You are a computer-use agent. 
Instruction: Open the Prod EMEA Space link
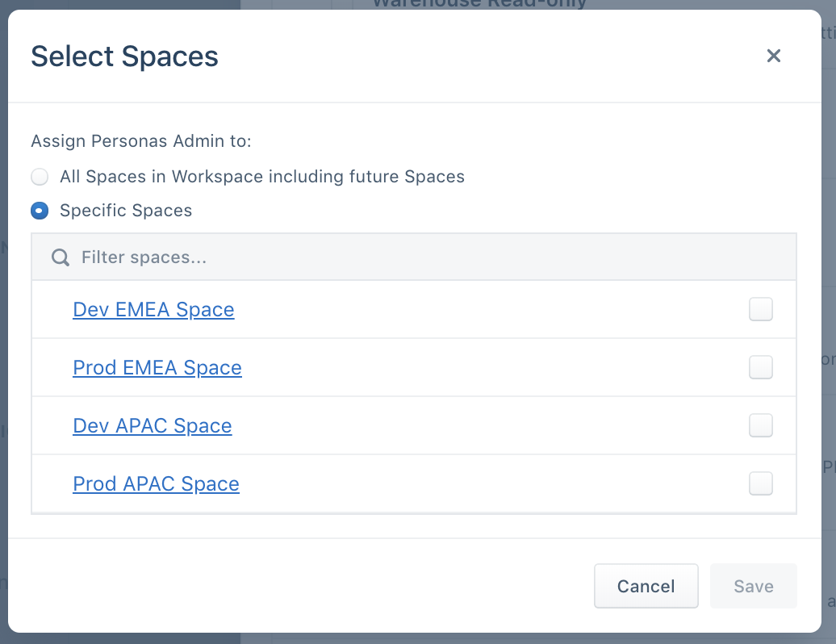157,368
